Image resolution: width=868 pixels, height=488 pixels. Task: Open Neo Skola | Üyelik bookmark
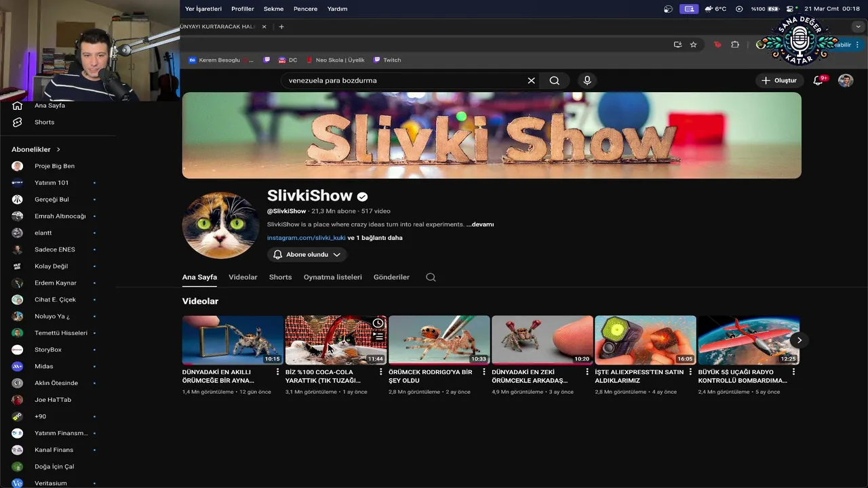tap(335, 60)
